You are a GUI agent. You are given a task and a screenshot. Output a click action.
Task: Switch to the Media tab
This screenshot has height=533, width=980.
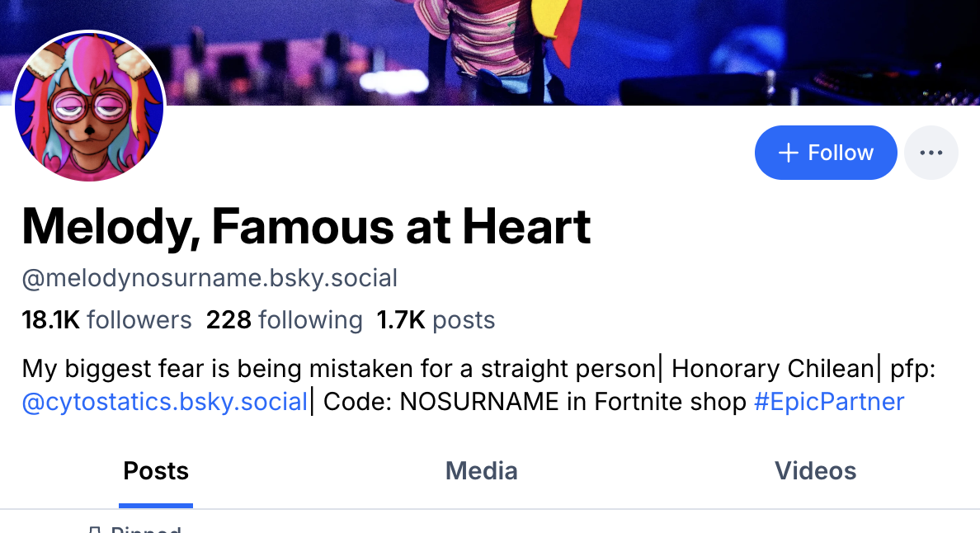pos(482,471)
